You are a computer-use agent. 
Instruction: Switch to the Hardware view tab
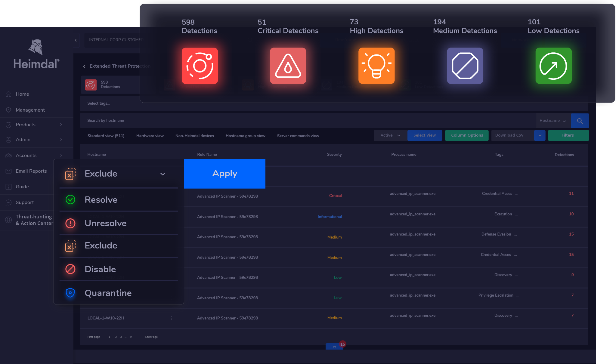pos(150,136)
